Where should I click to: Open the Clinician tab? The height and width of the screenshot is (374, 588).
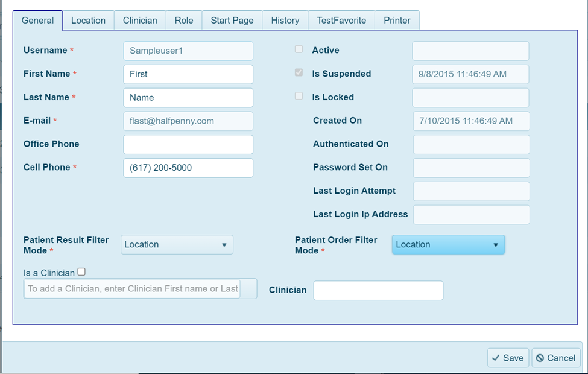tap(140, 20)
